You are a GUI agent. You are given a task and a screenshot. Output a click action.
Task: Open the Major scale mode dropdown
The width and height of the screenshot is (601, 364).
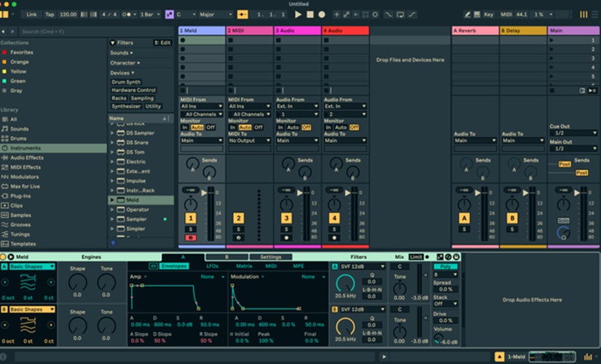pos(214,14)
